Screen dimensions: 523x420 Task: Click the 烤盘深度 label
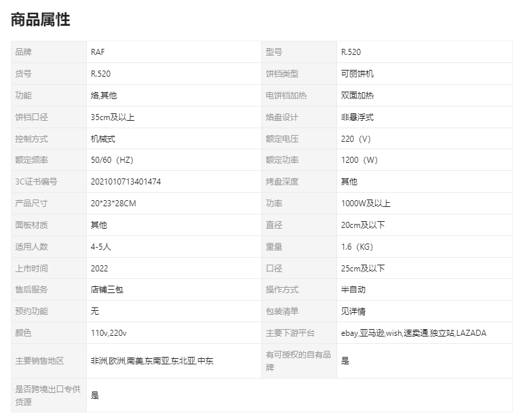(282, 181)
